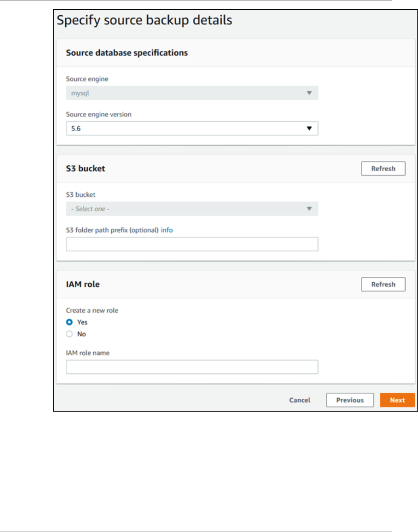Screen dimensions: 418x532
Task: Open the Source engine mysql dropdown
Action: pos(192,93)
